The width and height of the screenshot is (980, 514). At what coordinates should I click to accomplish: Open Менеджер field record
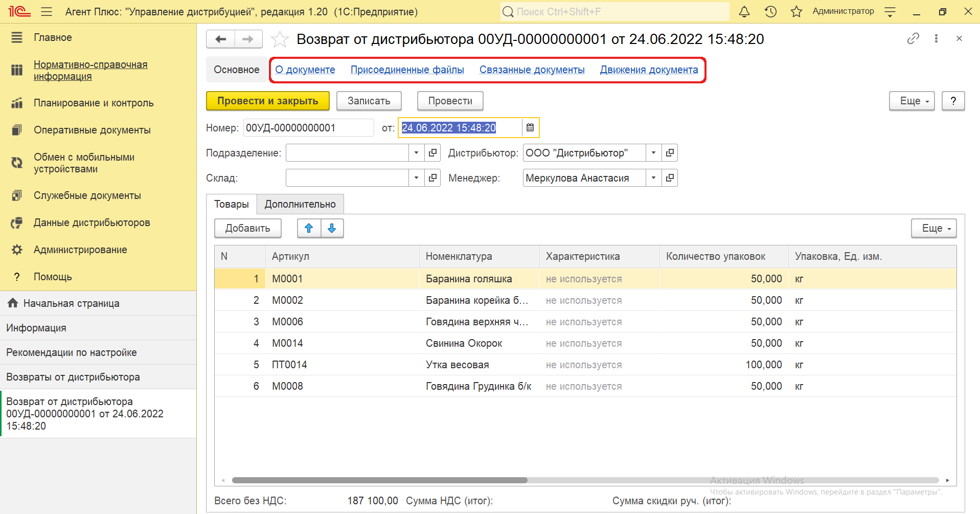670,178
